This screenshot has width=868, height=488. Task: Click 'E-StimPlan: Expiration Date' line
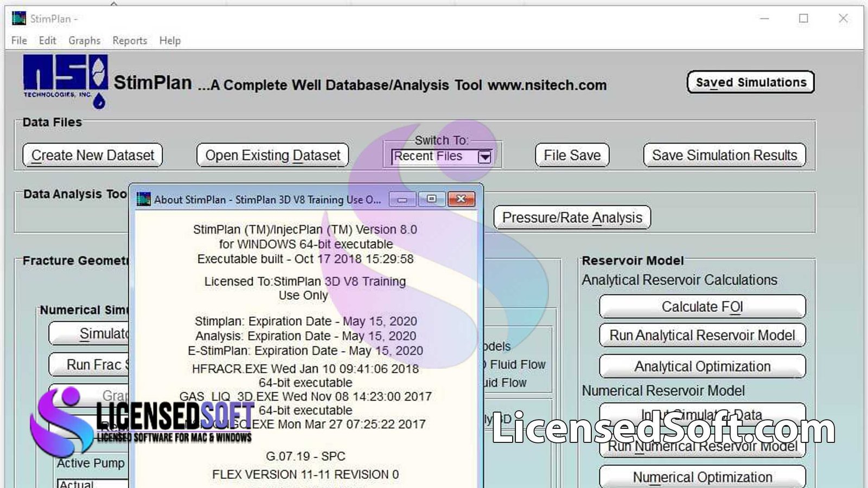(x=305, y=351)
